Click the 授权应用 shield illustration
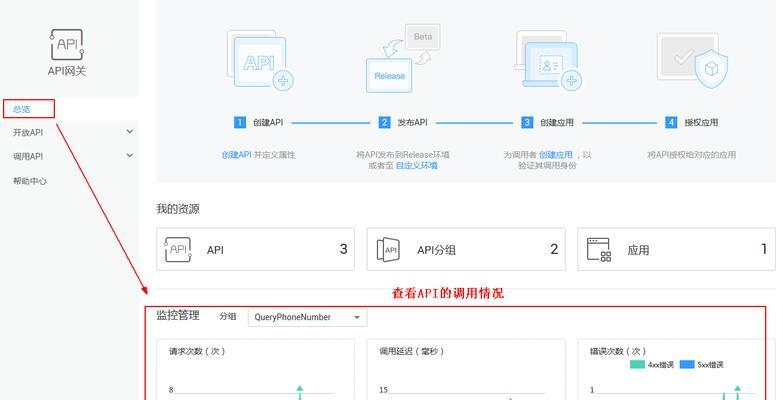 click(692, 60)
